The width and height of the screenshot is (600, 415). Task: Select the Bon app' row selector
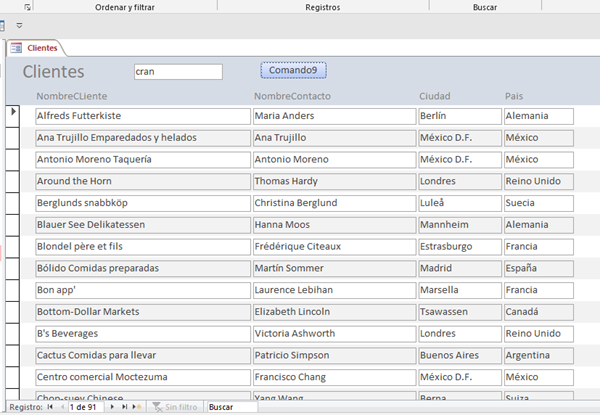pos(13,290)
